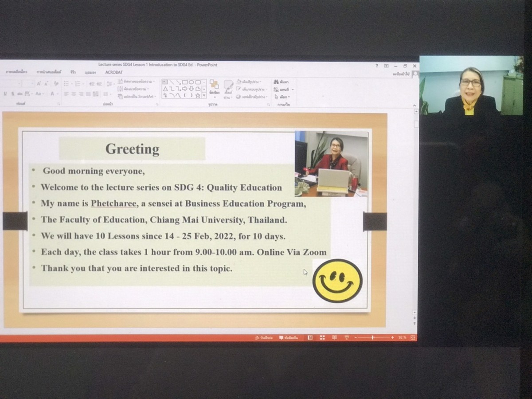
Task: Click Convert to SmartArt
Action: (x=137, y=96)
